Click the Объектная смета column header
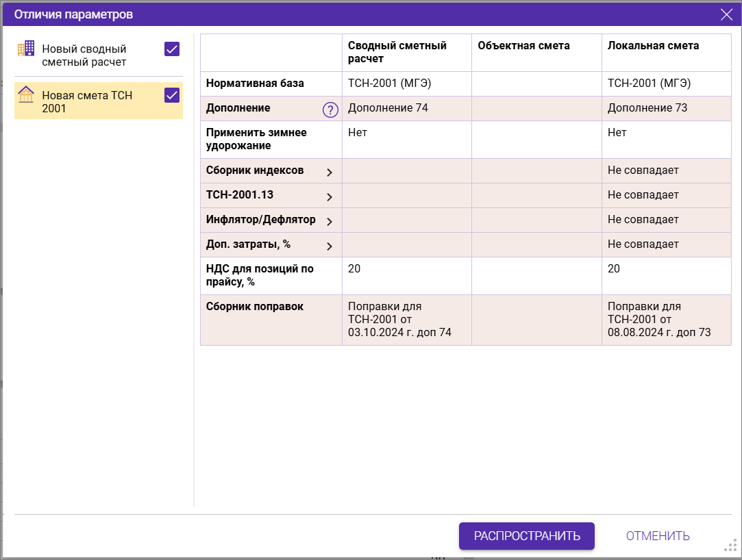742x560 pixels. pos(523,46)
